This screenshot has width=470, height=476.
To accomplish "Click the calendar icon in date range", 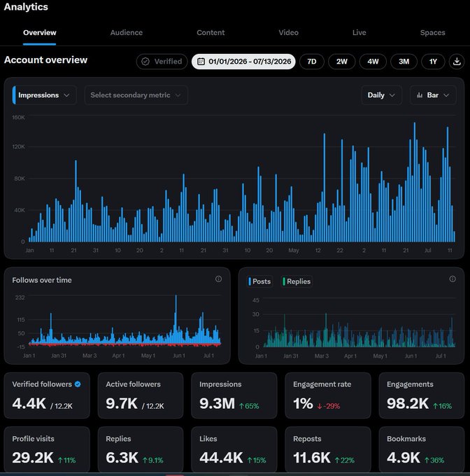I will (x=201, y=62).
